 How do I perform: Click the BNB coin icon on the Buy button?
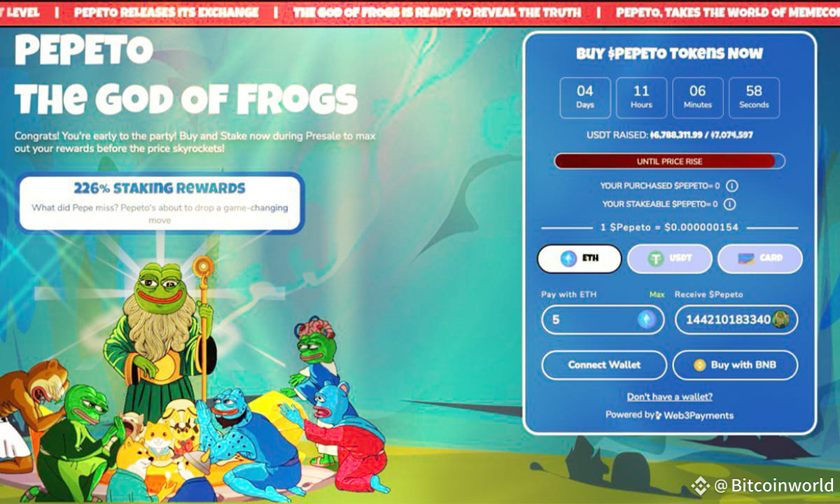(699, 365)
